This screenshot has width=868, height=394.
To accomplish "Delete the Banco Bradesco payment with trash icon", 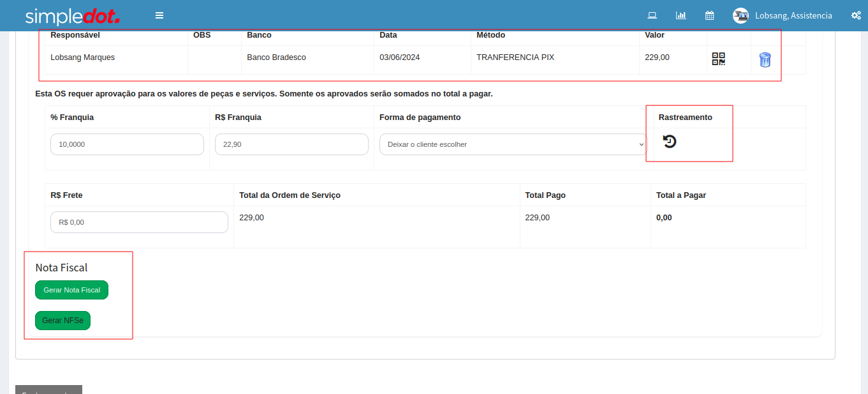I will tap(765, 60).
